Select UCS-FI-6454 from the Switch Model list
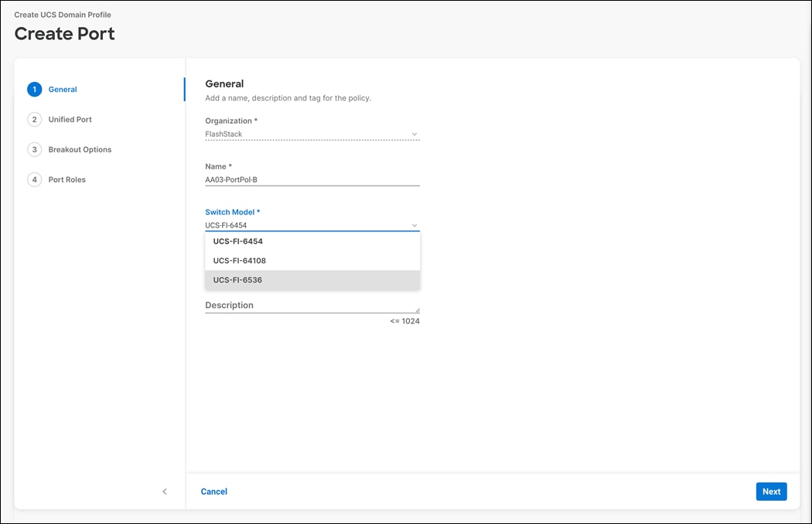 pos(237,241)
